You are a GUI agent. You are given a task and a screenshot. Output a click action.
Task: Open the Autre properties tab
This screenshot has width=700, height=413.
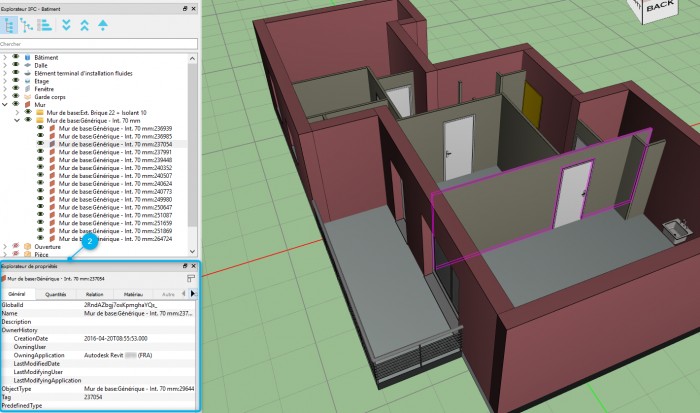(x=168, y=294)
